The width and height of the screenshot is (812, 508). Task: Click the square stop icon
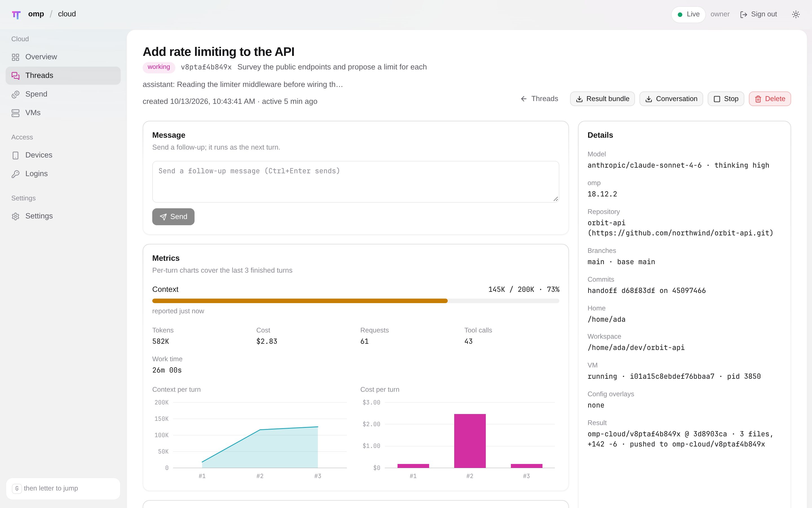(717, 99)
